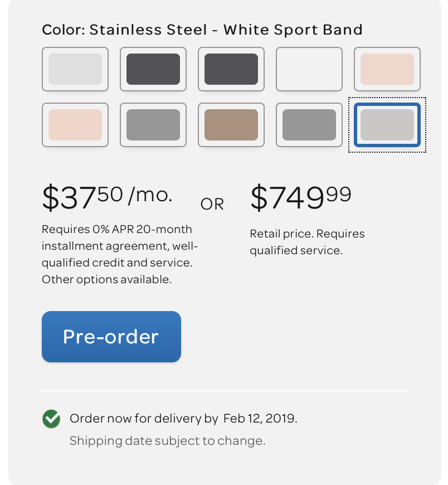Click the Retail price qualified service note

[307, 242]
